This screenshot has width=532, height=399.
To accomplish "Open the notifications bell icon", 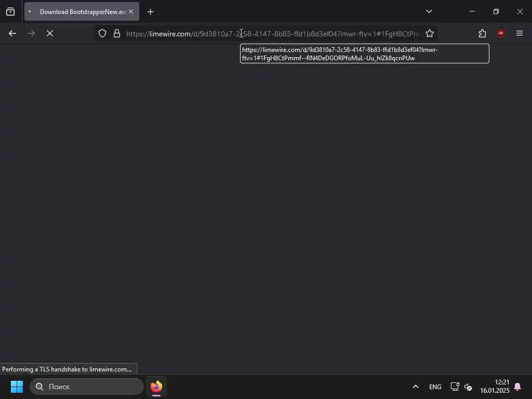I will tap(517, 387).
